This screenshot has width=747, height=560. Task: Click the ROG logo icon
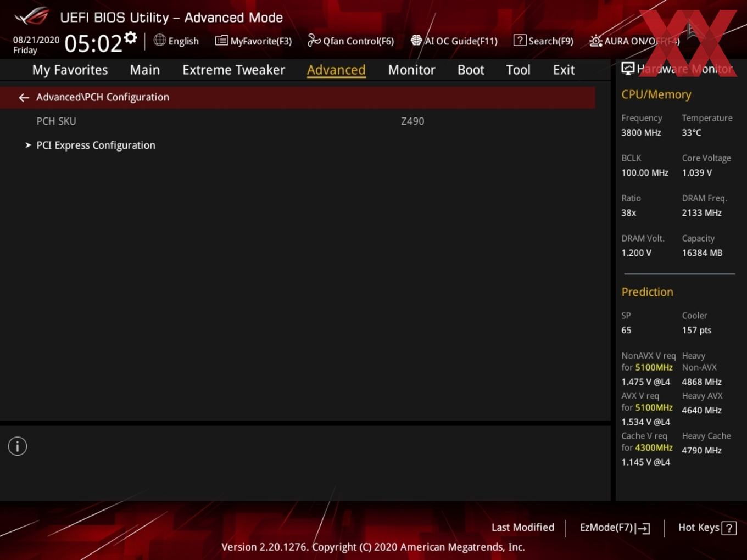[x=32, y=16]
